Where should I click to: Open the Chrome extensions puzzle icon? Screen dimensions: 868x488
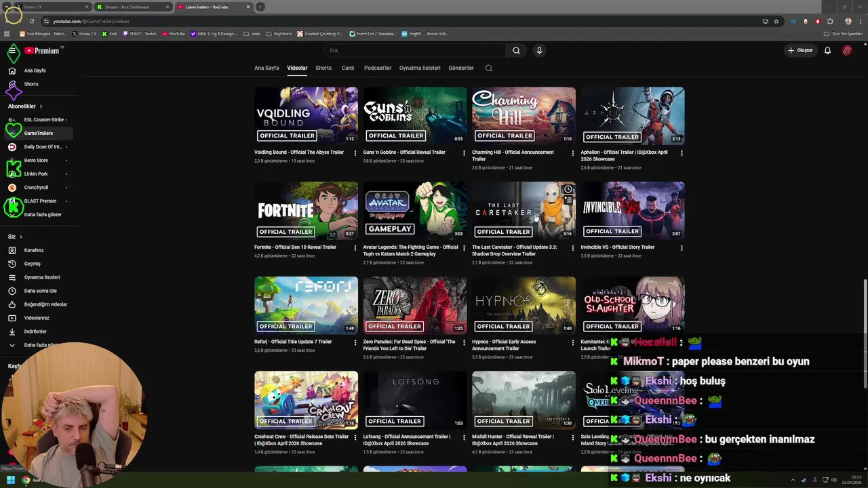pyautogui.click(x=830, y=21)
